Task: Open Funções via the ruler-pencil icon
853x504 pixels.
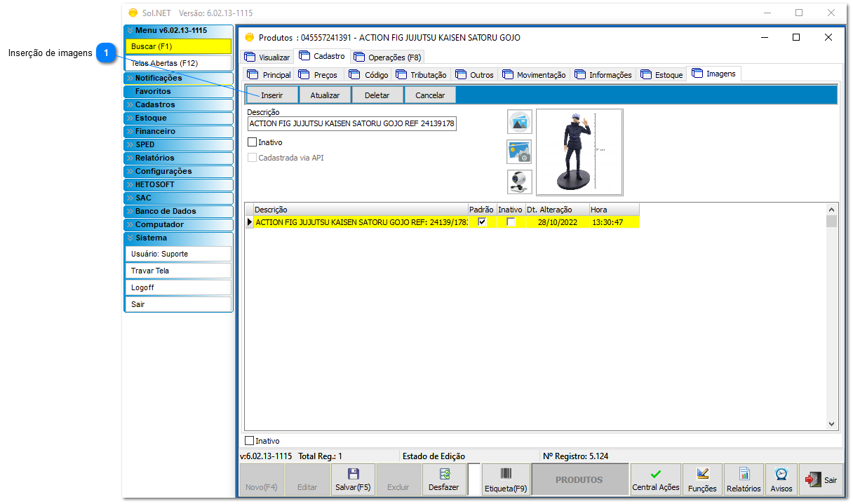Action: coord(701,479)
